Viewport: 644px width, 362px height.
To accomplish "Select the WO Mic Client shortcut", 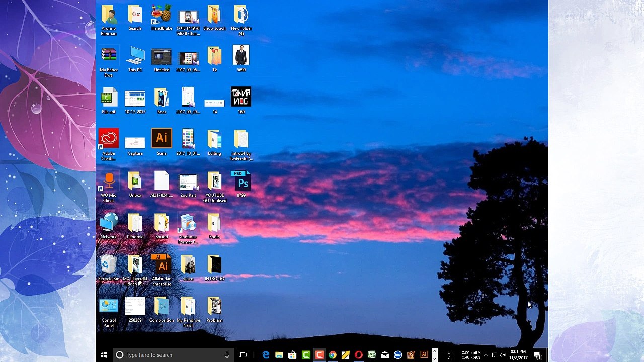I will pos(109,182).
